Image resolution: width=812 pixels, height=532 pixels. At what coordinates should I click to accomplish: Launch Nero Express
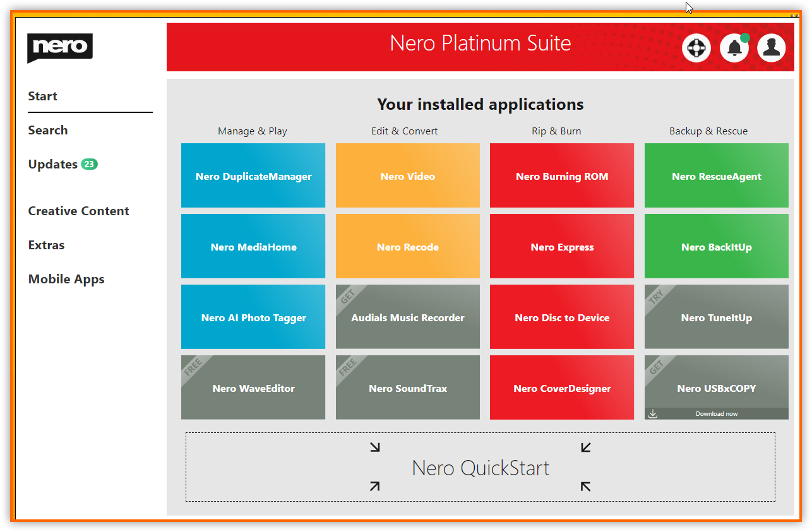562,246
